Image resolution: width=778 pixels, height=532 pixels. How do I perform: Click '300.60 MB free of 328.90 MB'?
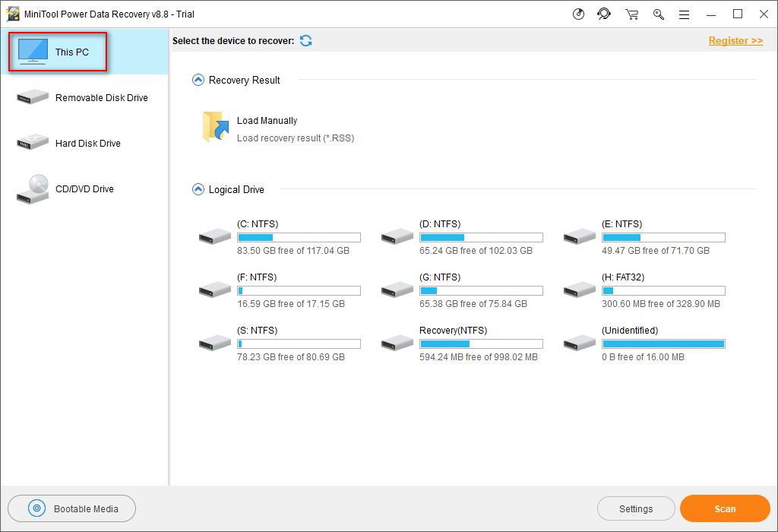click(x=661, y=304)
